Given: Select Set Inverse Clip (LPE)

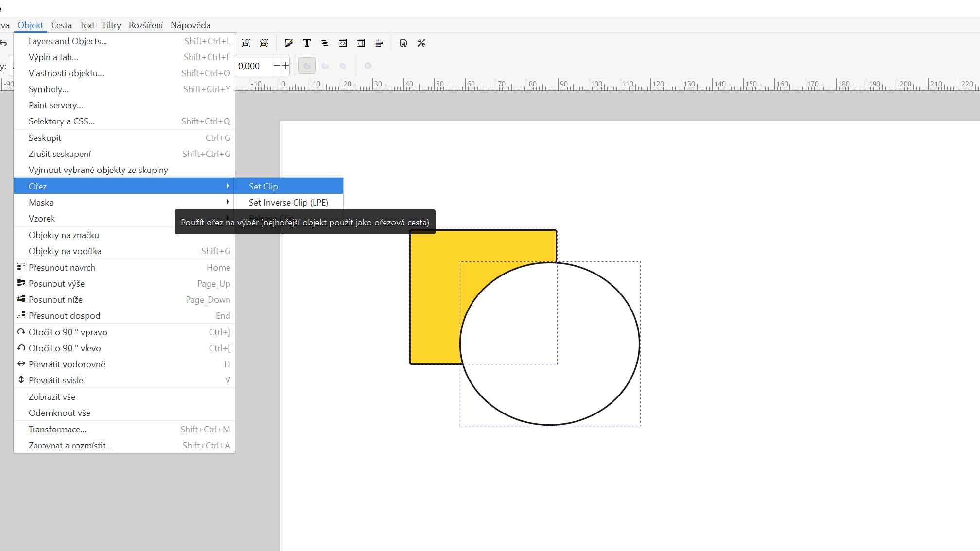Looking at the screenshot, I should pos(288,202).
